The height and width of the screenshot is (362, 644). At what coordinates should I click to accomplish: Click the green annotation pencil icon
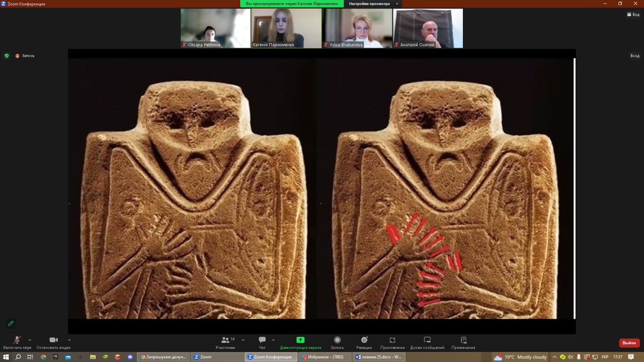(11, 323)
